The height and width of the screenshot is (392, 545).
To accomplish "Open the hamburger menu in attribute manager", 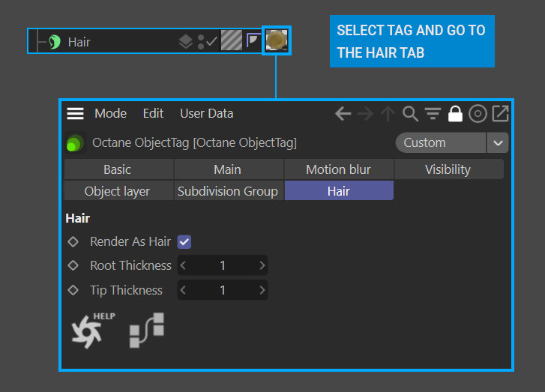I will click(75, 114).
